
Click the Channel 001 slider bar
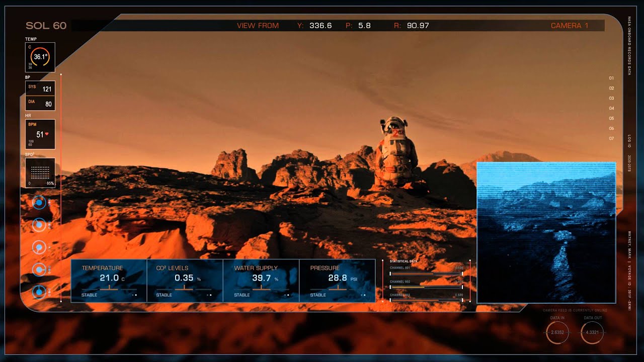tap(426, 274)
